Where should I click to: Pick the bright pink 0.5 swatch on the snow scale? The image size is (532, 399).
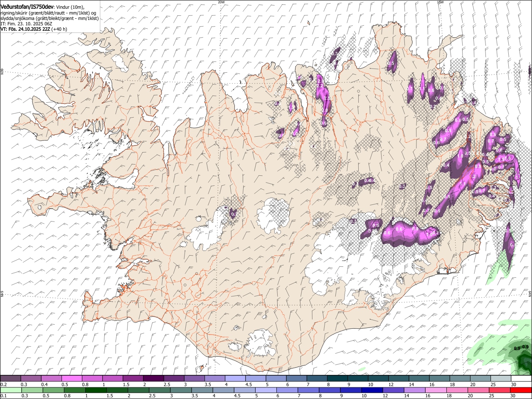pos(71,379)
